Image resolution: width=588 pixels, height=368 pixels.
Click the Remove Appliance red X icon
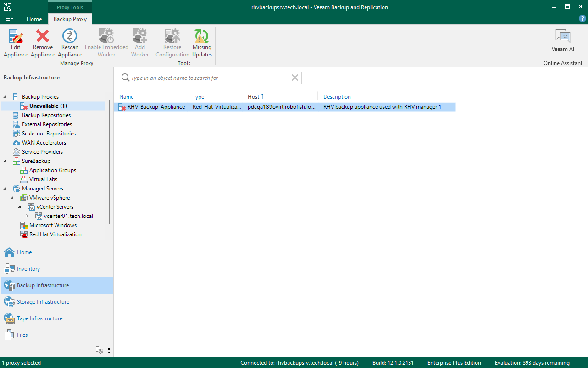(43, 36)
